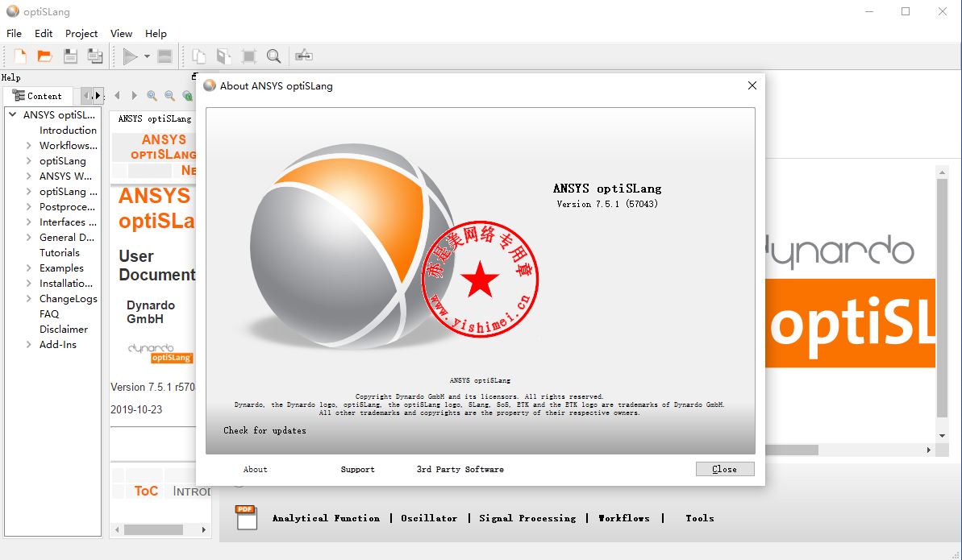The image size is (962, 560).
Task: Expand the Postproce... tree node
Action: [x=28, y=207]
